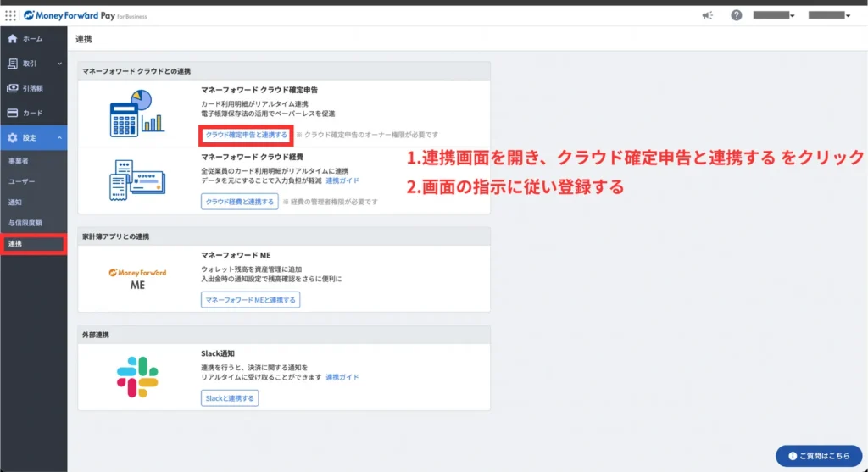The width and height of the screenshot is (868, 472).
Task: Open カード in the sidebar
Action: click(x=33, y=113)
